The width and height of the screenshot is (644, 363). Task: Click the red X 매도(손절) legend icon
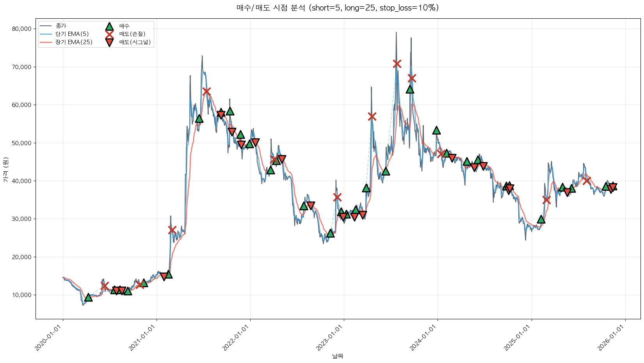tap(109, 34)
